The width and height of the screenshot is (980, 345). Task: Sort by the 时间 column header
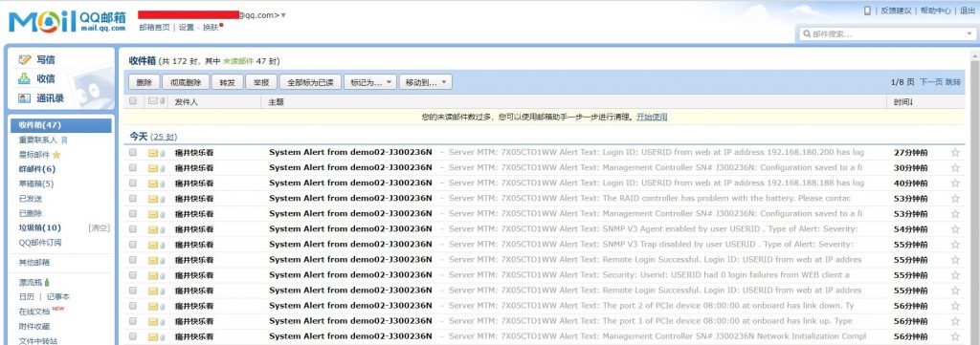point(903,101)
